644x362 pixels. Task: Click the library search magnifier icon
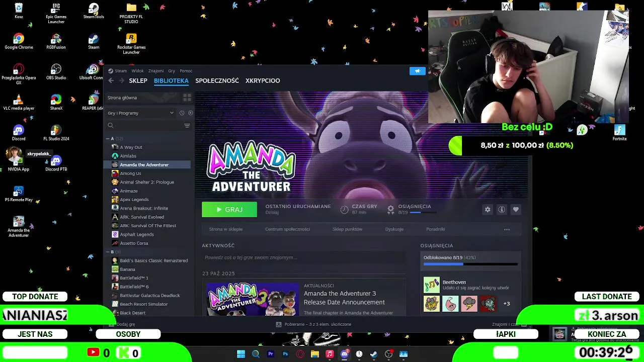pos(111,126)
